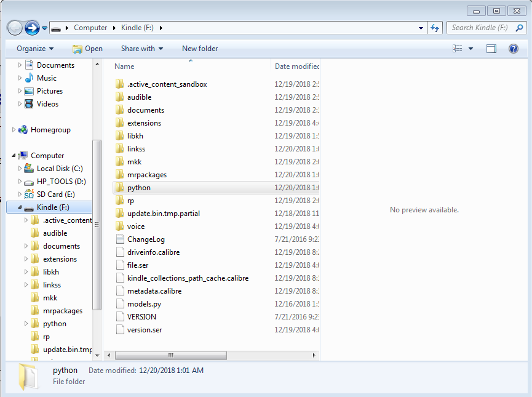Click the file list scroll right arrow
This screenshot has width=532, height=397.
[314, 355]
